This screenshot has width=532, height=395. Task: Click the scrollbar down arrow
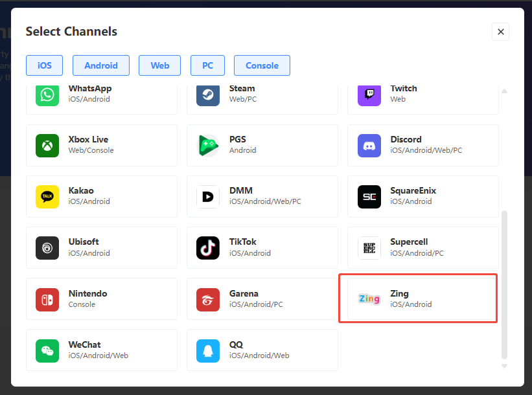coord(504,366)
